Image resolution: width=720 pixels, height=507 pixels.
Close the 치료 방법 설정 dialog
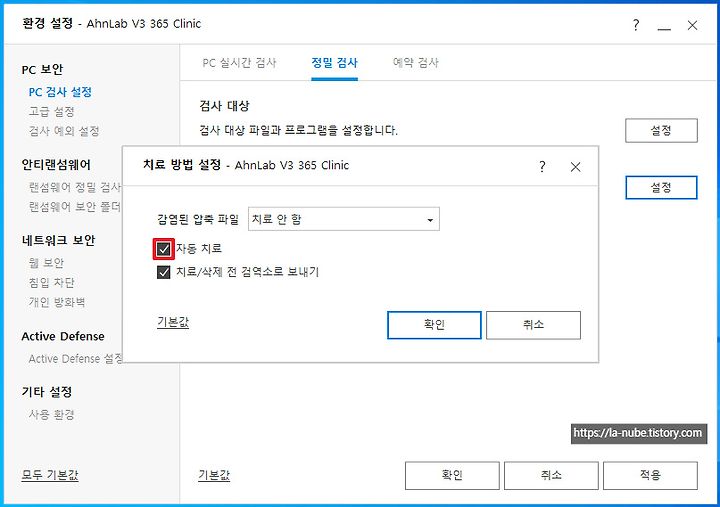575,167
